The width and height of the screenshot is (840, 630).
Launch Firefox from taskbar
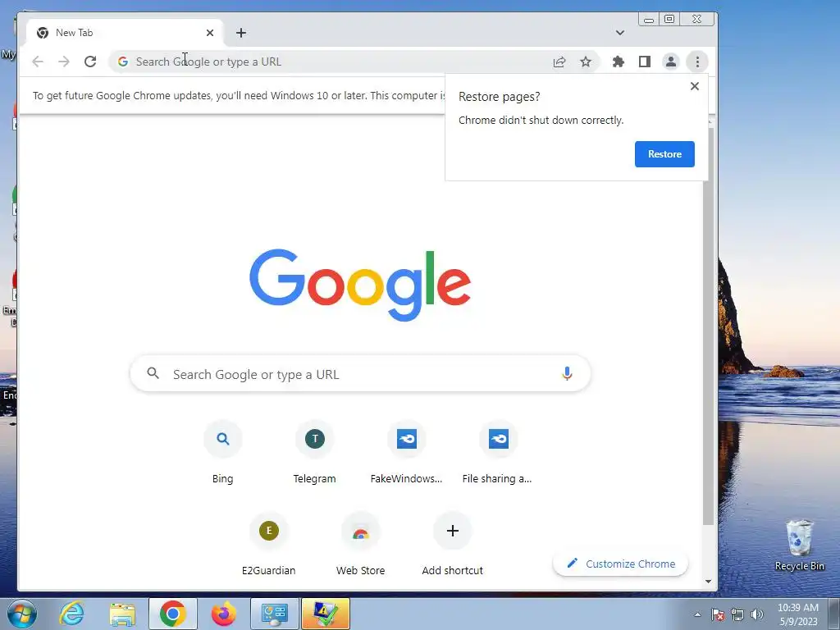point(223,614)
